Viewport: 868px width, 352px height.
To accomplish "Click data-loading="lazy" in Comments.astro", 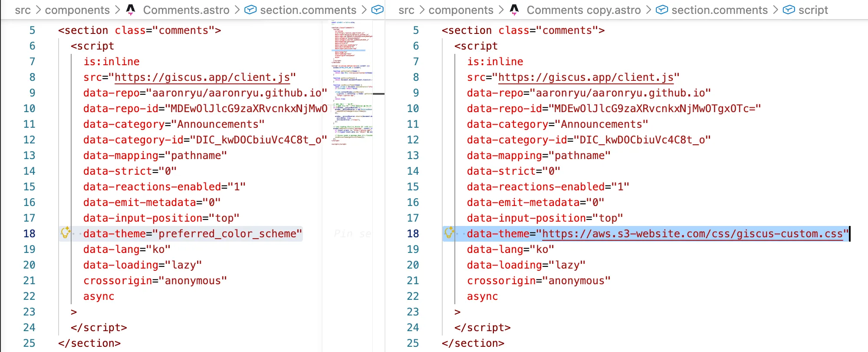I will 143,265.
